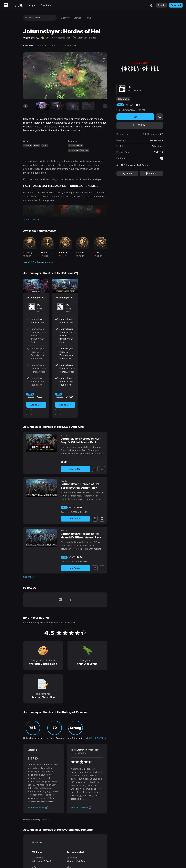Click the refund type help icon
Screen dimensions: 186x868
click(161, 134)
